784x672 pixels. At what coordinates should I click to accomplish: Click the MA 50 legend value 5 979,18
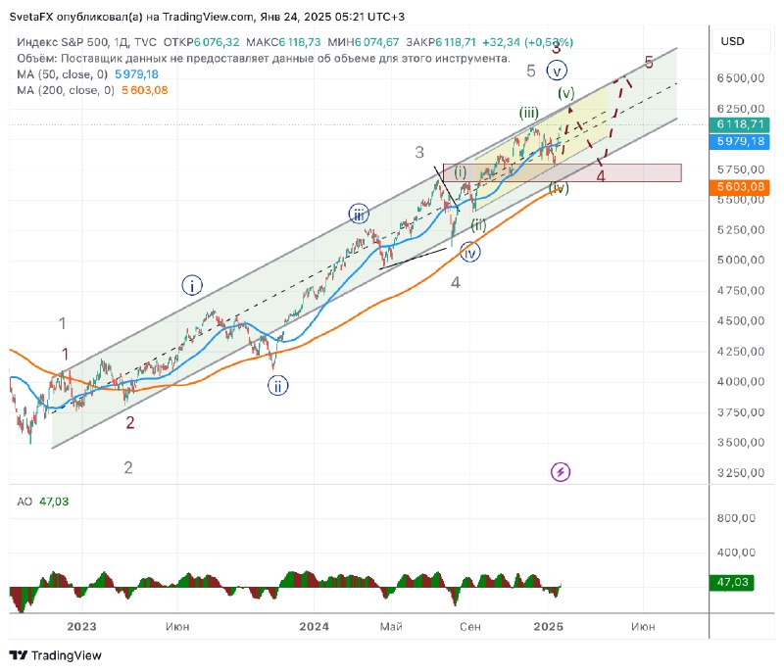point(136,74)
